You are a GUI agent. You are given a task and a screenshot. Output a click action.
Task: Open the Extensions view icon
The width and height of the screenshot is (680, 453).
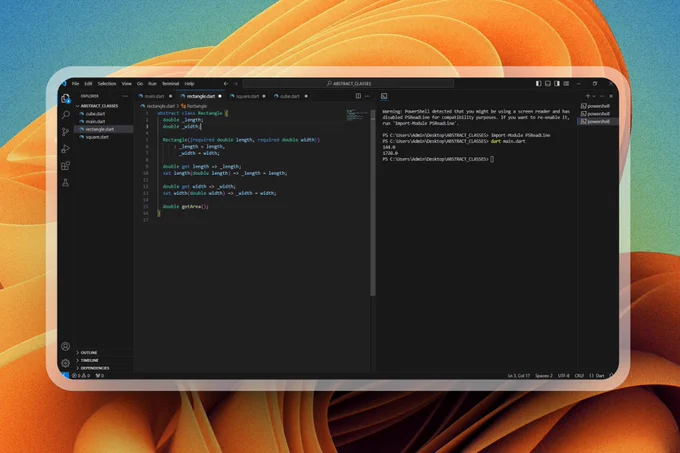click(x=65, y=166)
